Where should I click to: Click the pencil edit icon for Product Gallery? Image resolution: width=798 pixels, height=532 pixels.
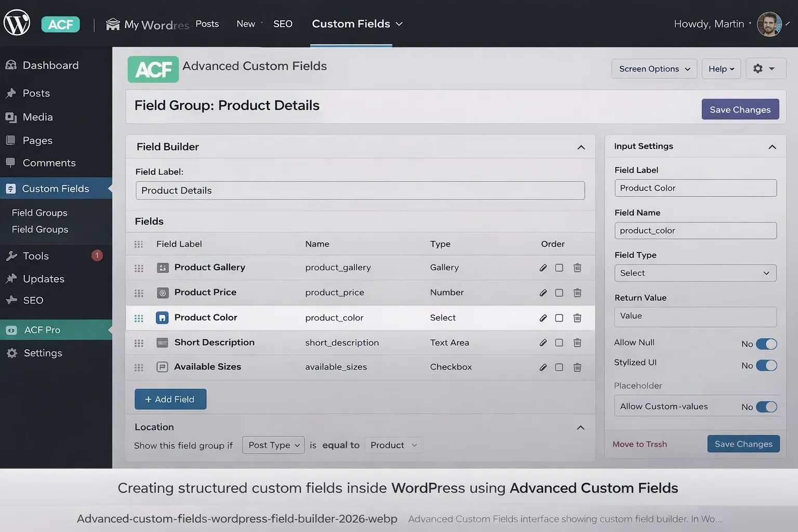543,268
